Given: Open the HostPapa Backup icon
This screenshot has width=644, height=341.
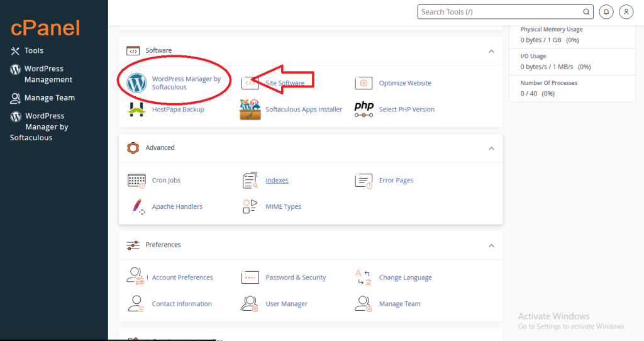Looking at the screenshot, I should pos(136,109).
